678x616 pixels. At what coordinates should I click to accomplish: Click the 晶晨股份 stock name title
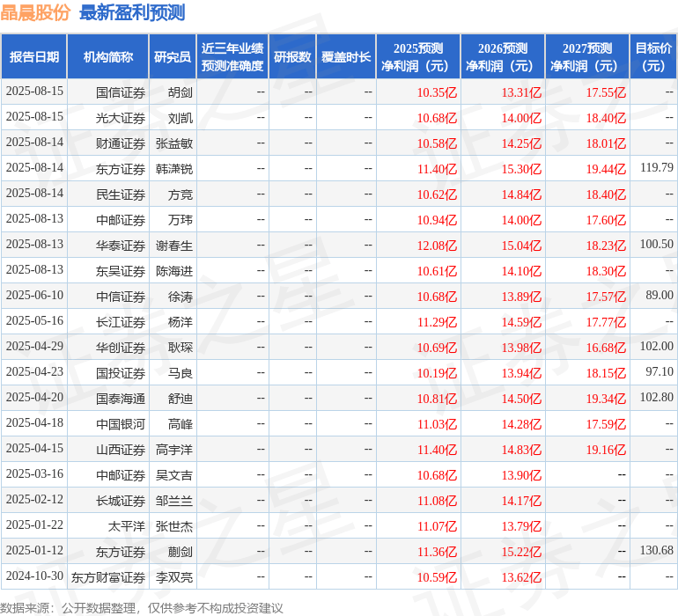(36, 12)
